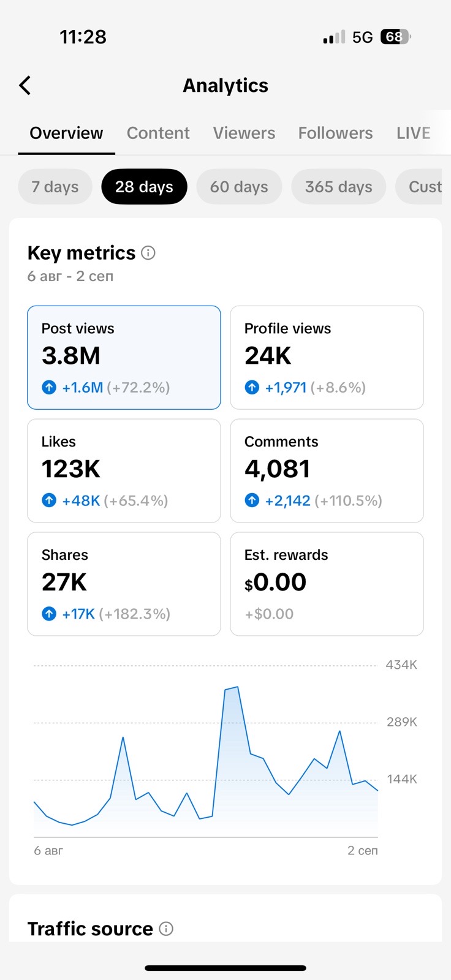Select the Profile views metric card
This screenshot has height=980, width=451.
pyautogui.click(x=327, y=357)
